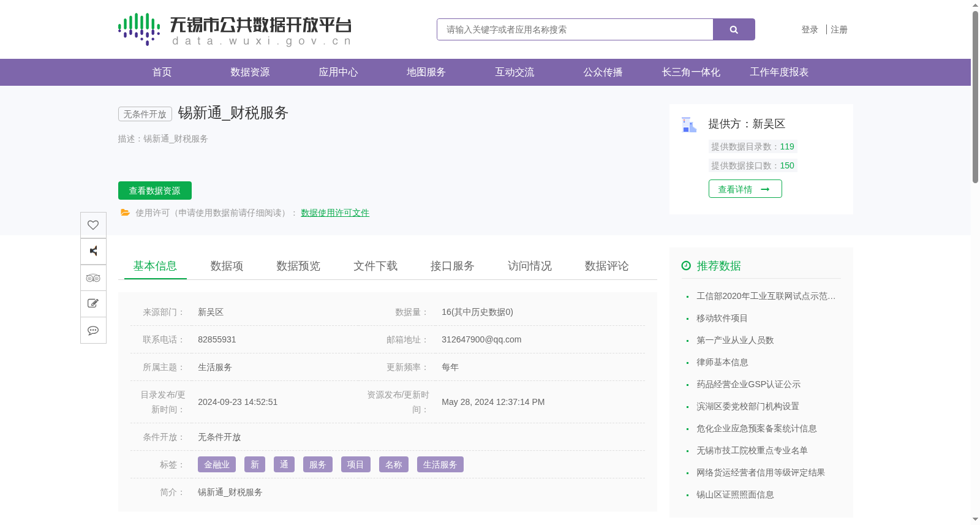Click the comment bubble icon in sidebar
The width and height of the screenshot is (980, 525).
(x=93, y=330)
